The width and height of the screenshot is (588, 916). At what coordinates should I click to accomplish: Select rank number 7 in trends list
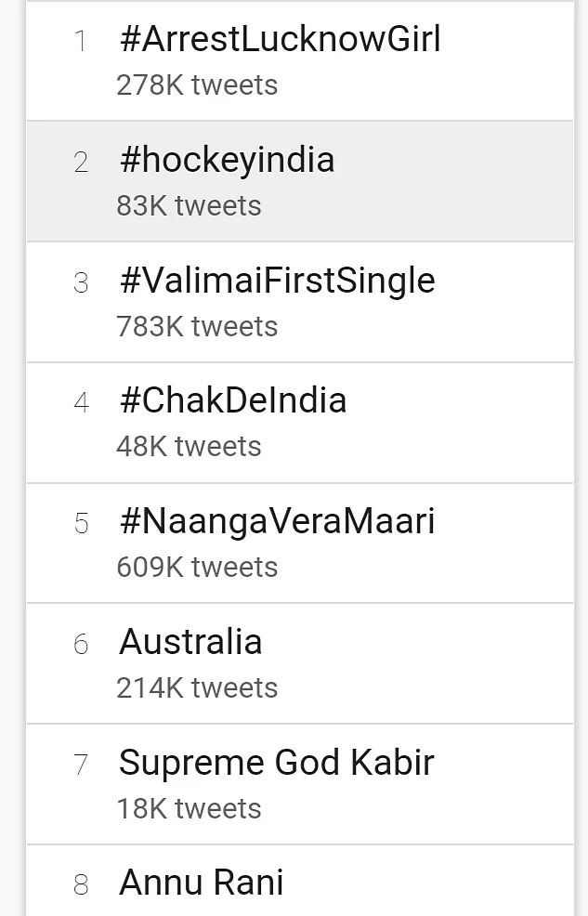[81, 766]
